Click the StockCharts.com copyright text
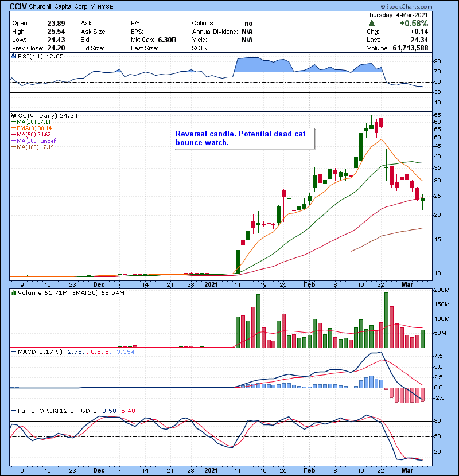Viewport: 459px width, 476px height. pyautogui.click(x=406, y=6)
